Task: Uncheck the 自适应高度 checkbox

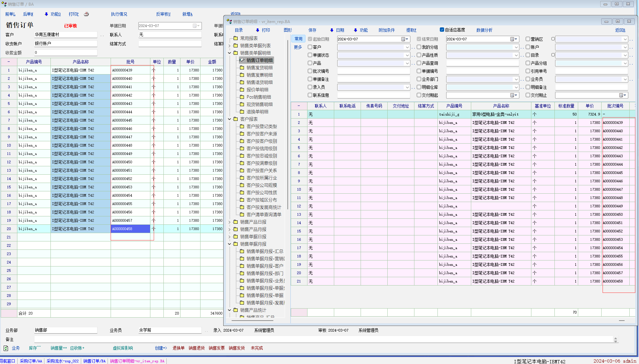Action: [442, 30]
